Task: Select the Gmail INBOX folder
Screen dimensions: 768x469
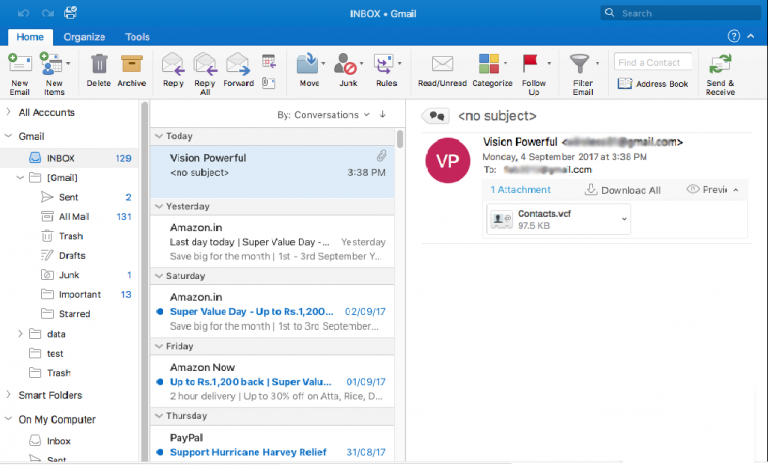Action: point(70,158)
